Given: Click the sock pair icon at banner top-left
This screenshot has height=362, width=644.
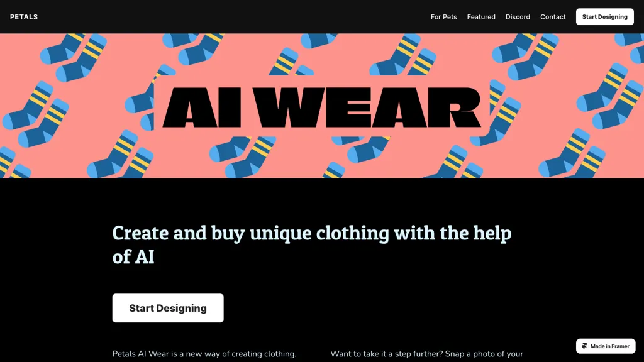Looking at the screenshot, I should click(x=73, y=56).
